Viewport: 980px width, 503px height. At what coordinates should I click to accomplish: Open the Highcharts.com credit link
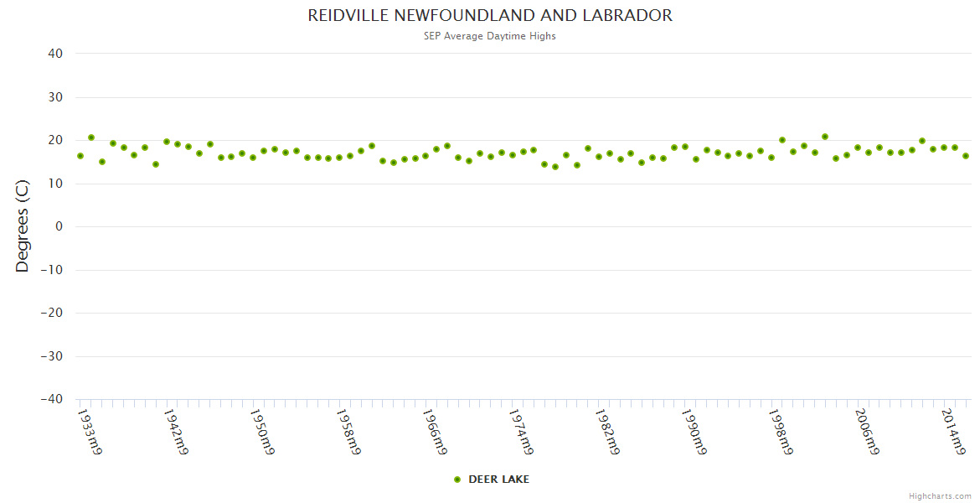pos(940,495)
